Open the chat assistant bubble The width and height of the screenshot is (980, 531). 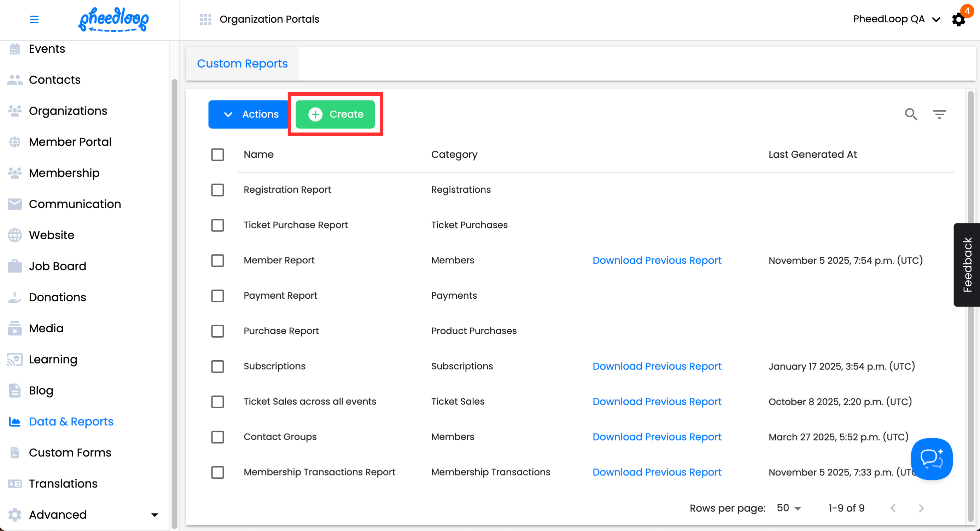[x=931, y=459]
